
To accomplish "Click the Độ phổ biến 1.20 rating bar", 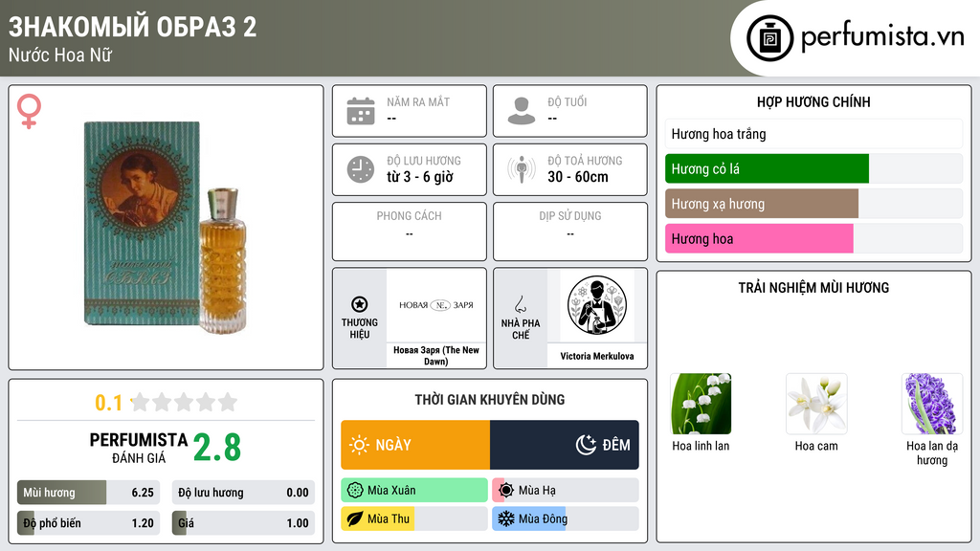I will click(x=88, y=523).
